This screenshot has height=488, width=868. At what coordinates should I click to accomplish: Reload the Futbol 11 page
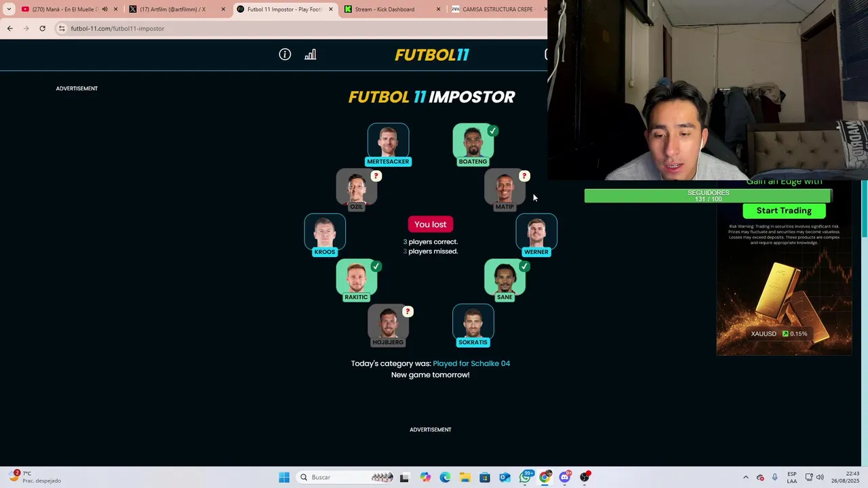pyautogui.click(x=42, y=28)
